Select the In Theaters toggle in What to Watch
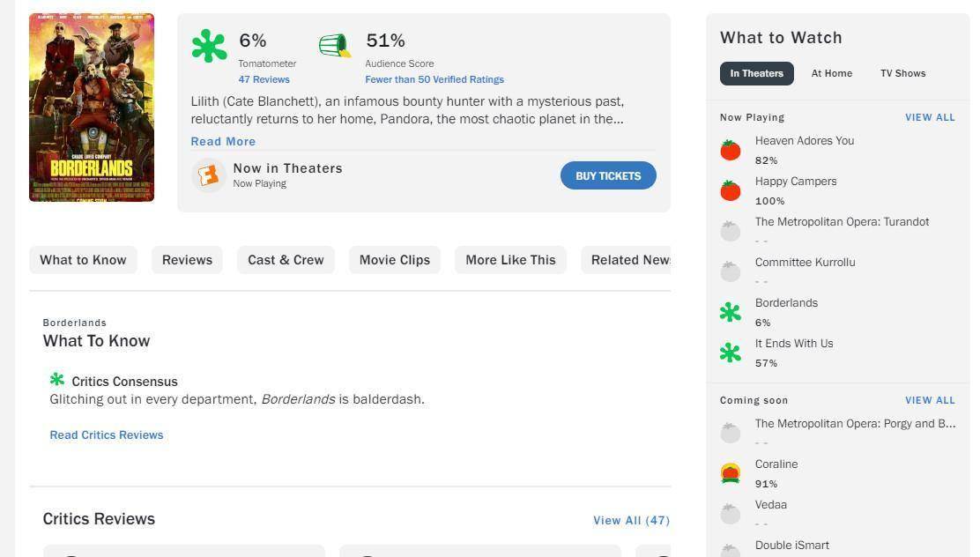 pos(756,73)
